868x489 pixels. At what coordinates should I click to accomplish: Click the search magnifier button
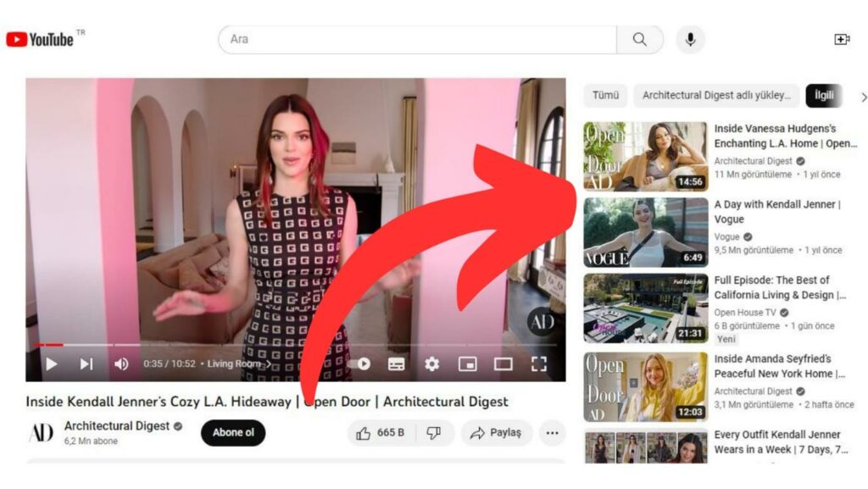639,39
